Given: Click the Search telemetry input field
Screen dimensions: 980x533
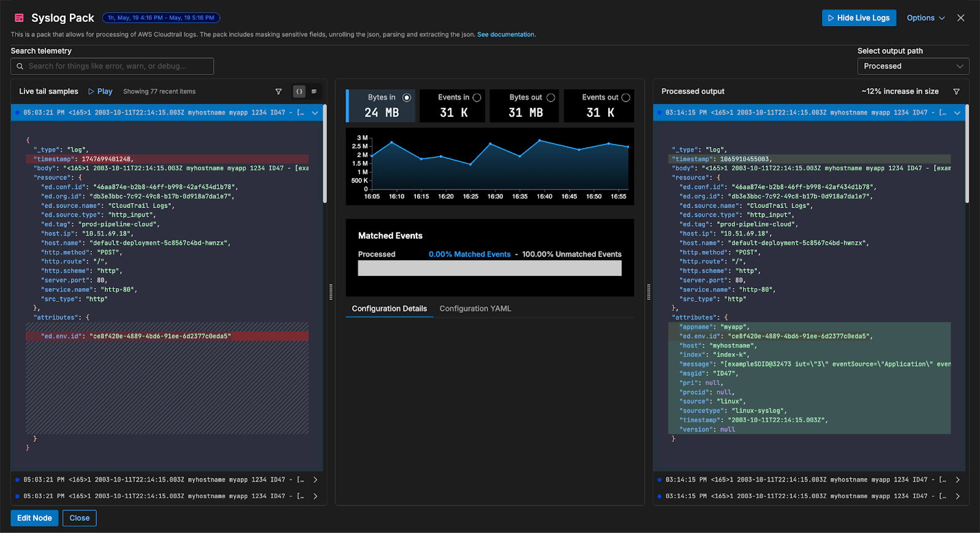Looking at the screenshot, I should (116, 66).
